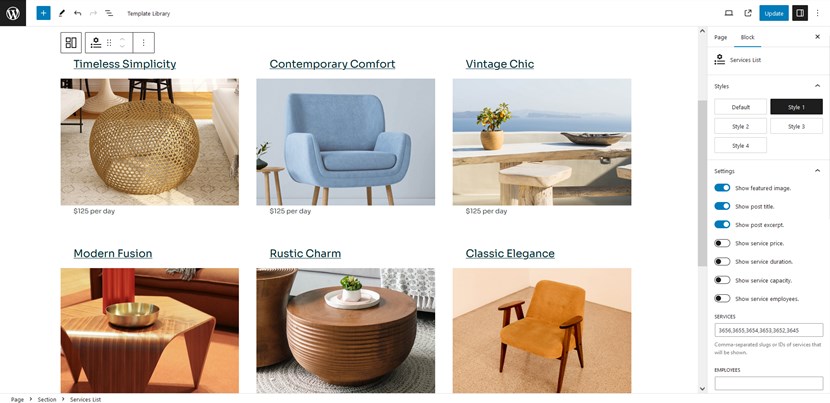
Task: Open the block inserter plus button
Action: (43, 13)
